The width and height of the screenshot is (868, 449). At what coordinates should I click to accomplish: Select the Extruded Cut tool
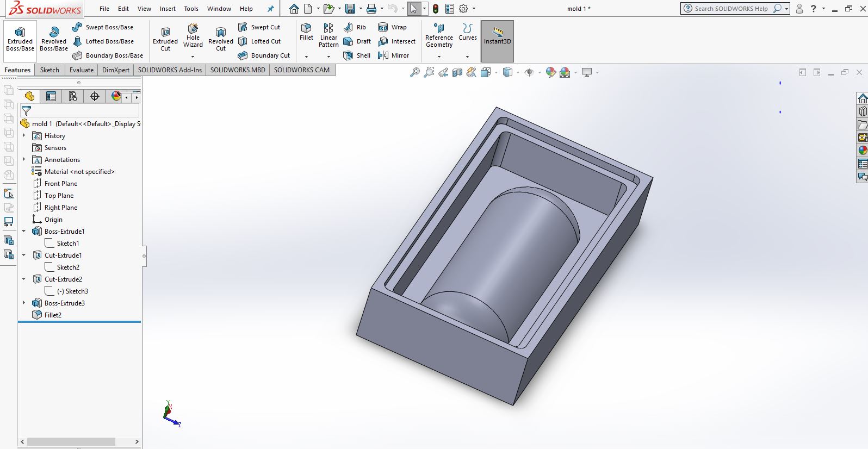click(x=165, y=39)
